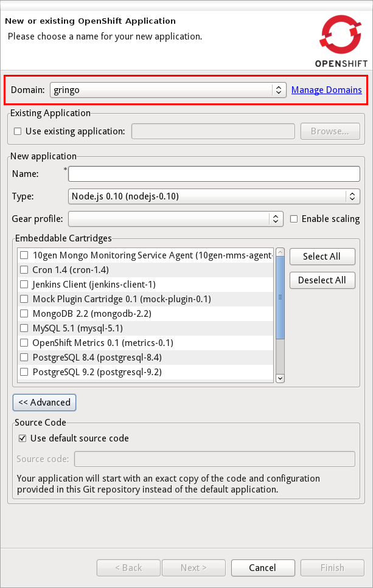This screenshot has height=588, width=373.
Task: Enable the Use existing application checkbox
Action: (x=18, y=131)
